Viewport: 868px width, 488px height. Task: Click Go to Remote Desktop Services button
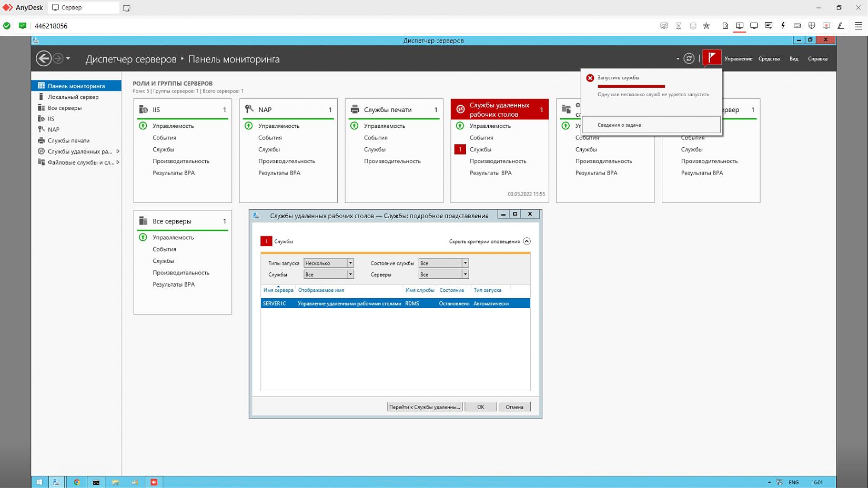(x=425, y=407)
